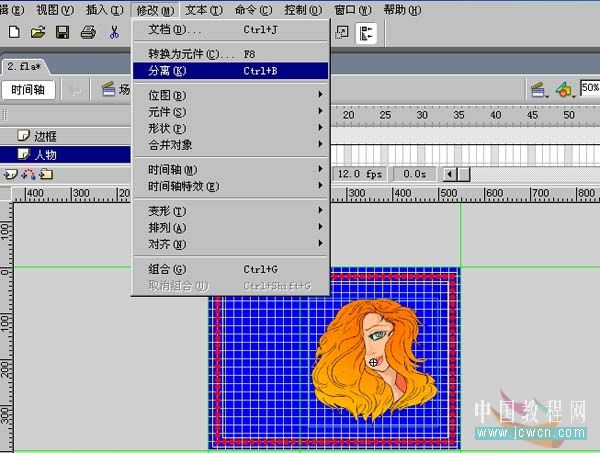Expand the 时间轴(M) submenu
Image resolution: width=600 pixels, height=453 pixels.
click(x=230, y=169)
